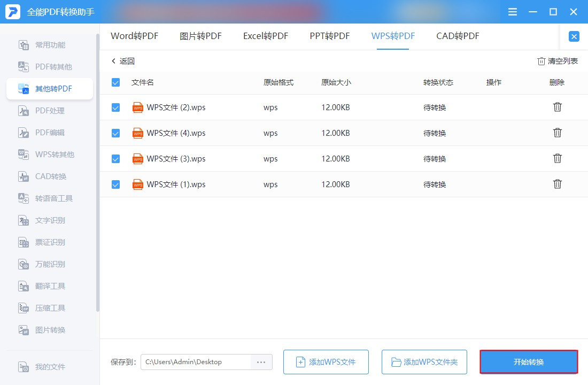Click 12.00KB size of WPS文件 (1).wps

[336, 184]
